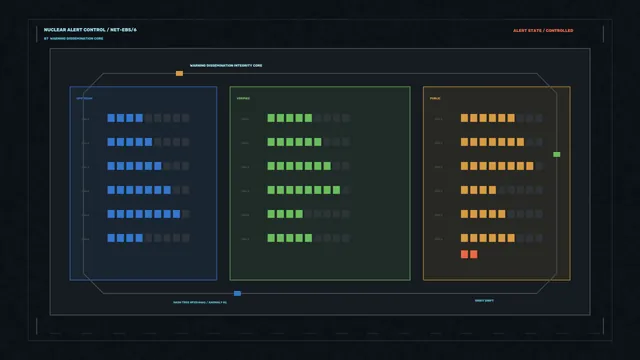Screen dimensions: 640x360
Task: Click the red squares in the Public panel
Action: (469, 254)
